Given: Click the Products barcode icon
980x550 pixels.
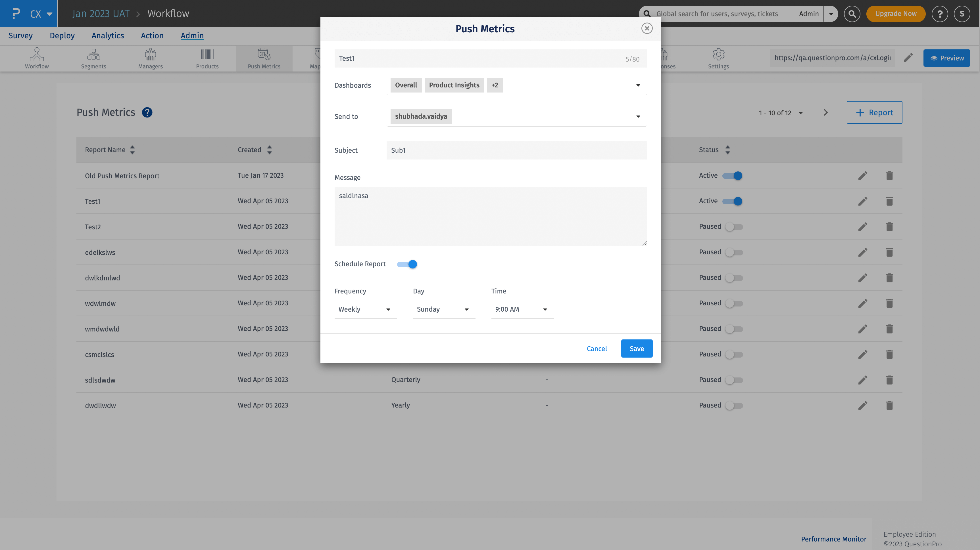Looking at the screenshot, I should tap(207, 58).
